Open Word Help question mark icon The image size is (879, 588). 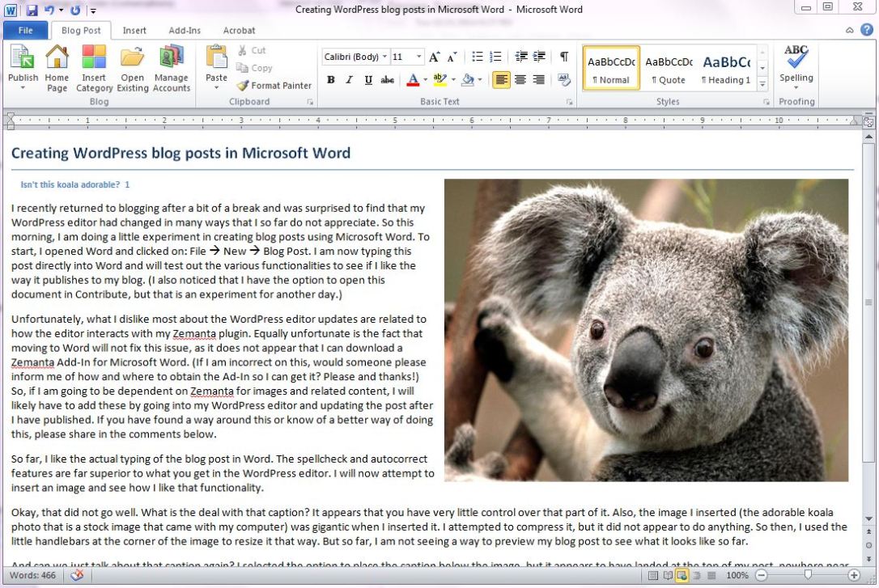click(867, 30)
